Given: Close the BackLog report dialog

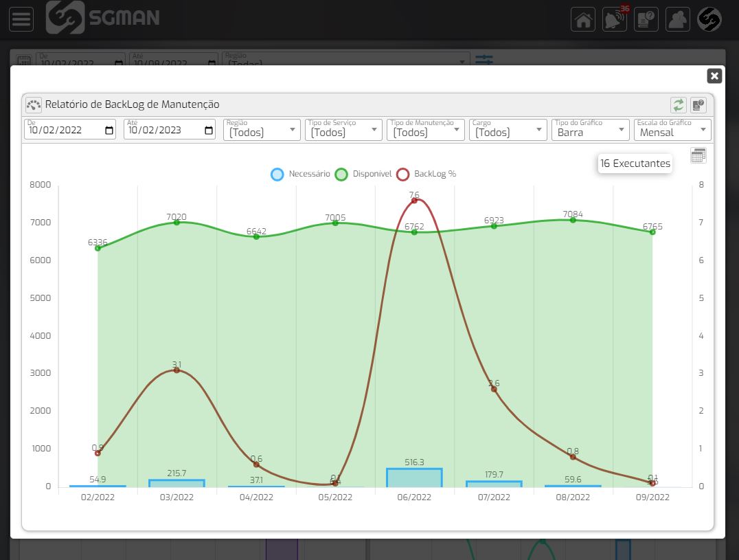Looking at the screenshot, I should coord(714,76).
